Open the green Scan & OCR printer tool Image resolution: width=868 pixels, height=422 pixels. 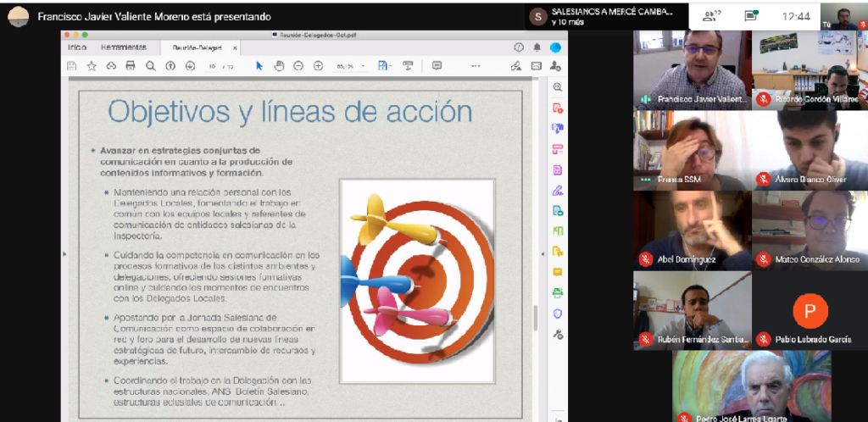[558, 292]
